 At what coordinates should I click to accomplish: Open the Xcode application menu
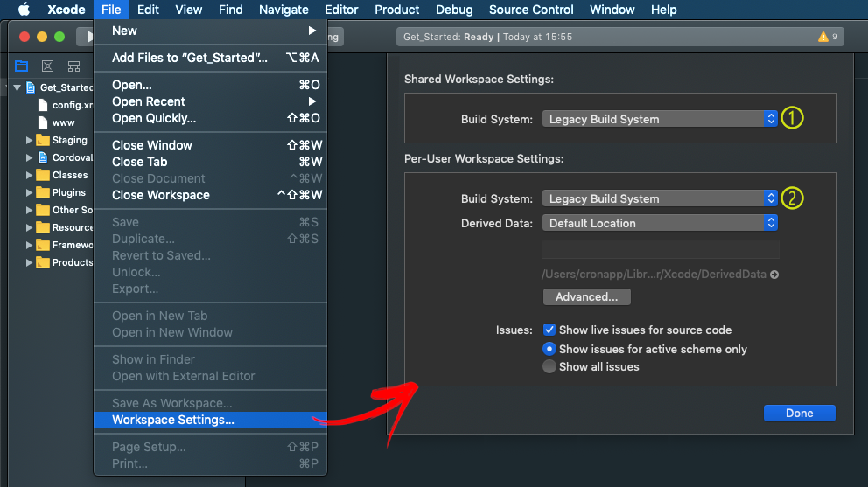66,10
